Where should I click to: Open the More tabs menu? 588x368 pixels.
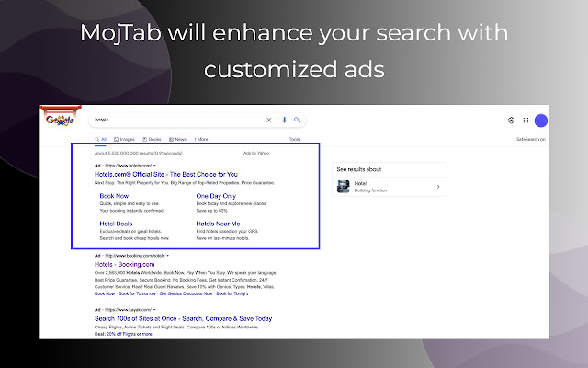(x=201, y=139)
